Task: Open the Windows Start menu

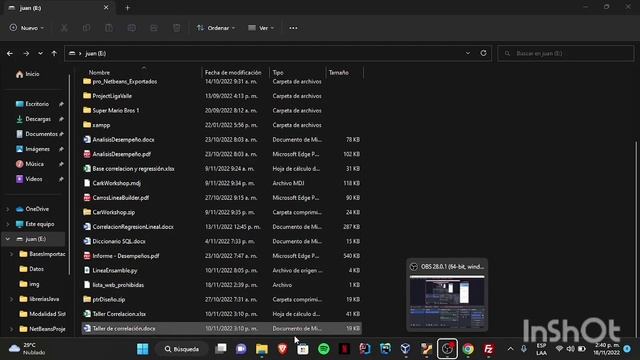Action: [142, 349]
